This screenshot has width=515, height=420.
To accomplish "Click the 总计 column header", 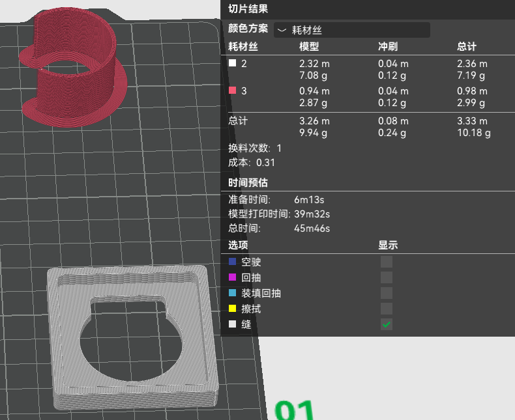I will [x=467, y=47].
